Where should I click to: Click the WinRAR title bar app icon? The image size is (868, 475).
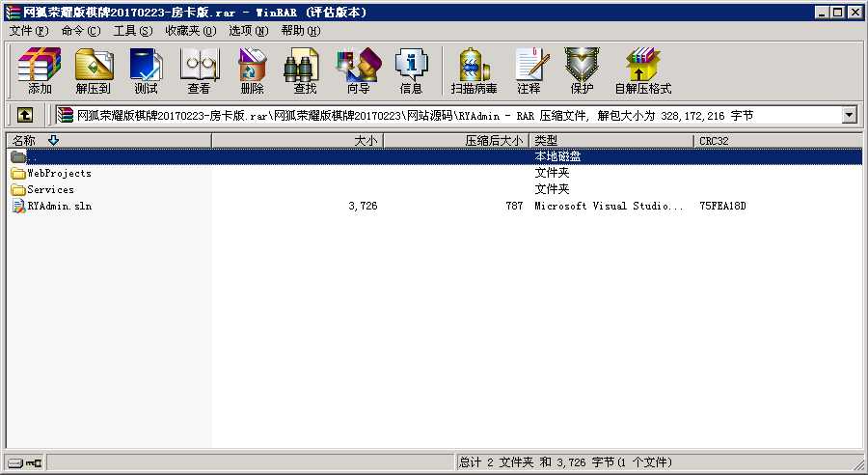13,13
